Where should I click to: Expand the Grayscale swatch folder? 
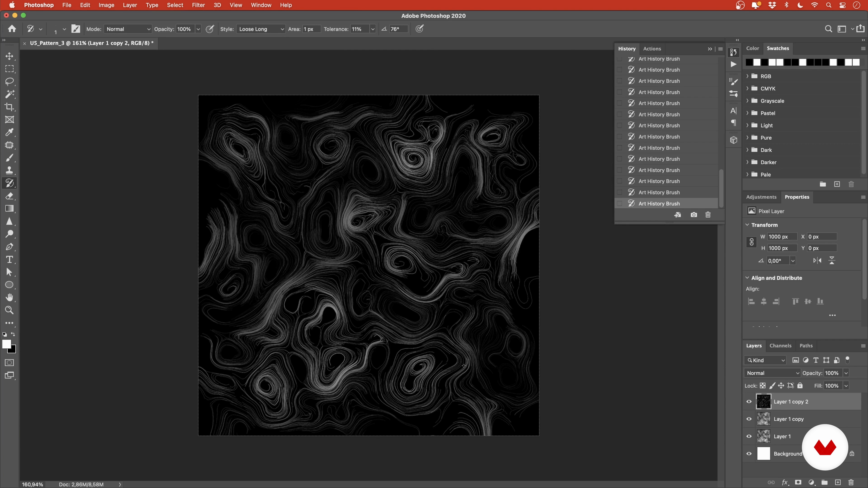coord(747,101)
